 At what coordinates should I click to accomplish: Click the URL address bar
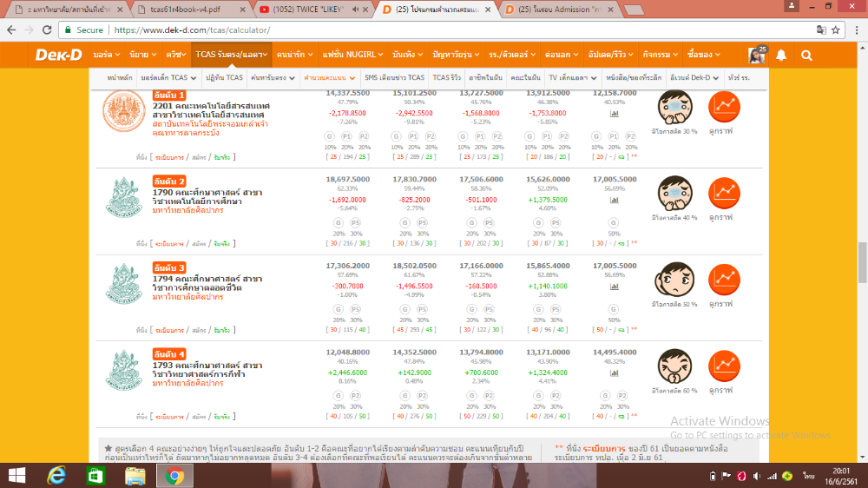(x=434, y=29)
